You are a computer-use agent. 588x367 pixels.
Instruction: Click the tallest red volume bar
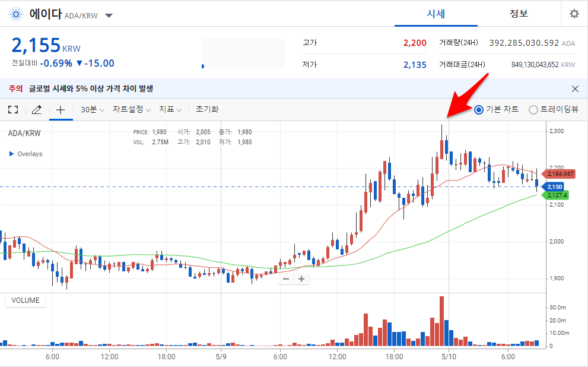coord(442,321)
